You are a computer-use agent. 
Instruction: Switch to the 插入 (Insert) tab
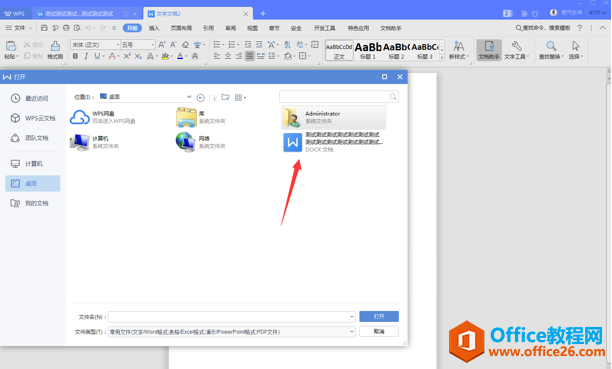[154, 28]
